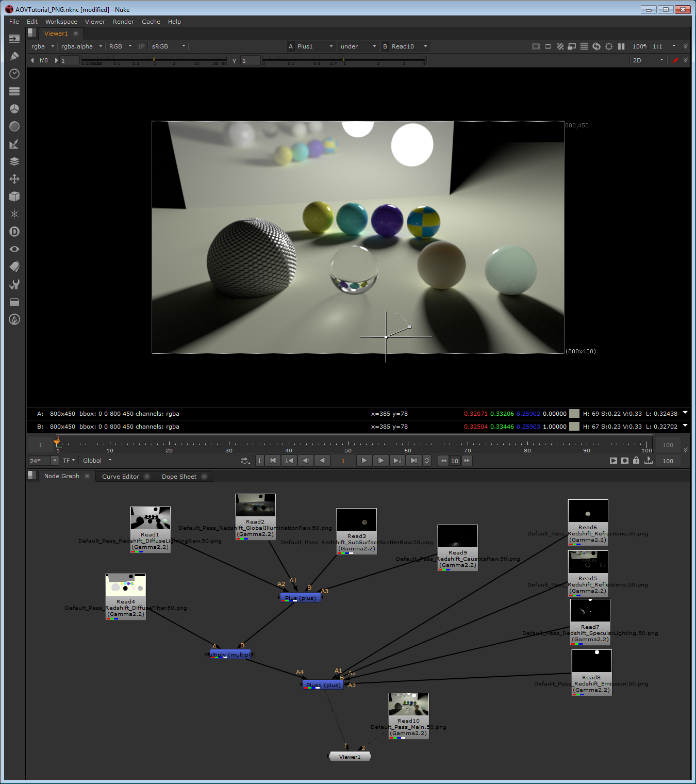
Task: Click the gain slider in viewer
Action: (154, 60)
